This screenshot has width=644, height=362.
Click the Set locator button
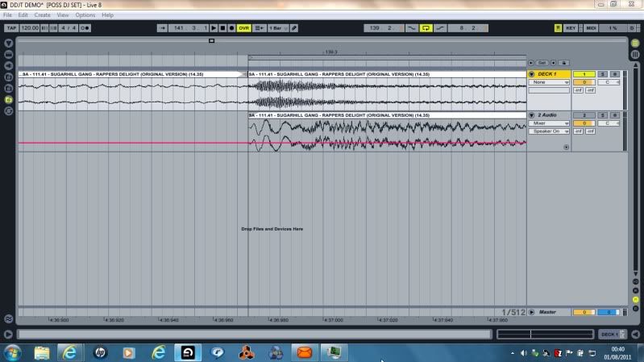(x=542, y=62)
